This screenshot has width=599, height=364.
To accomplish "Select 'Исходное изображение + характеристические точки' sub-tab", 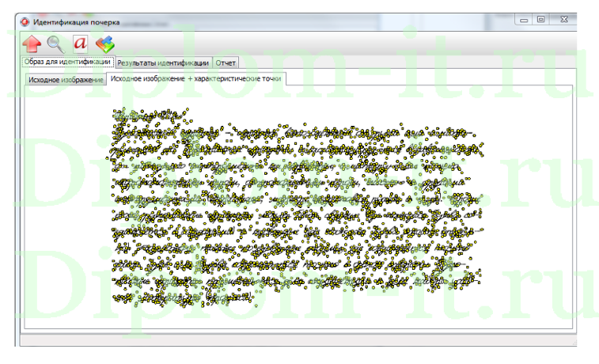I will (196, 79).
